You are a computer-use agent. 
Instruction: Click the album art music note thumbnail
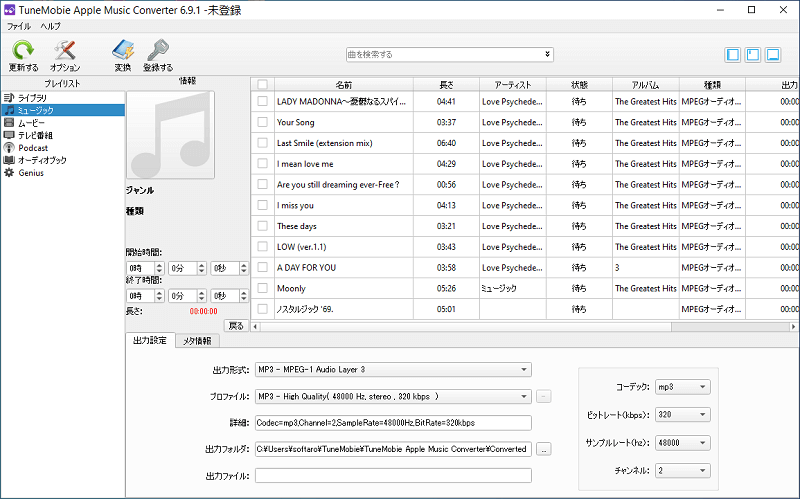point(170,135)
